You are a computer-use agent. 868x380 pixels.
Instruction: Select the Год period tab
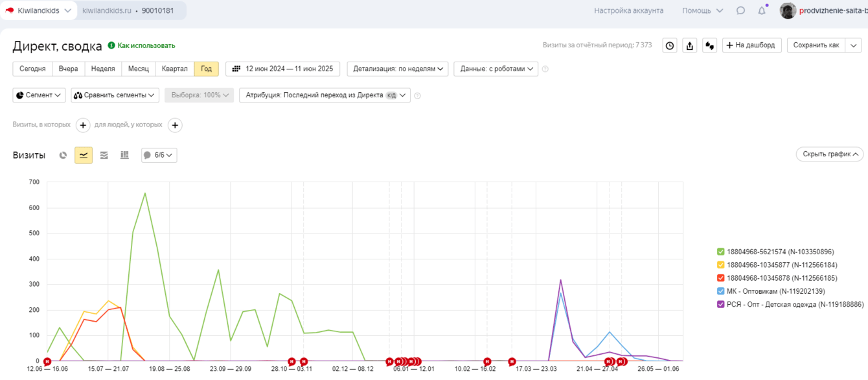pyautogui.click(x=206, y=69)
